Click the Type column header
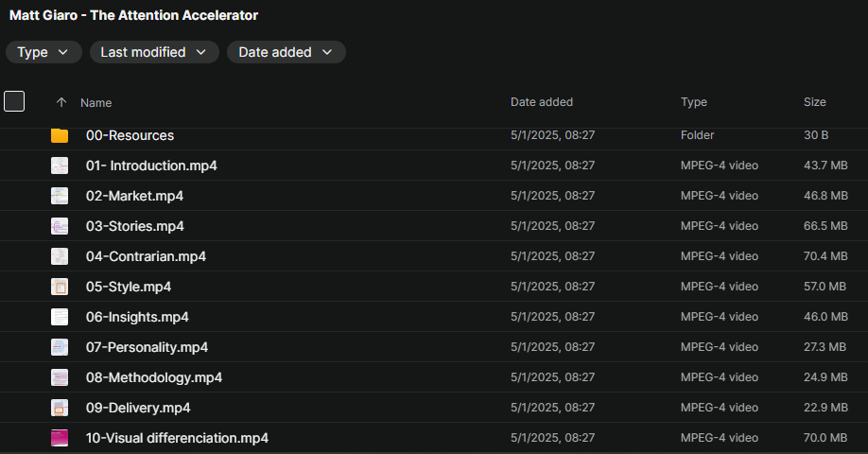This screenshot has height=454, width=868. (x=694, y=102)
